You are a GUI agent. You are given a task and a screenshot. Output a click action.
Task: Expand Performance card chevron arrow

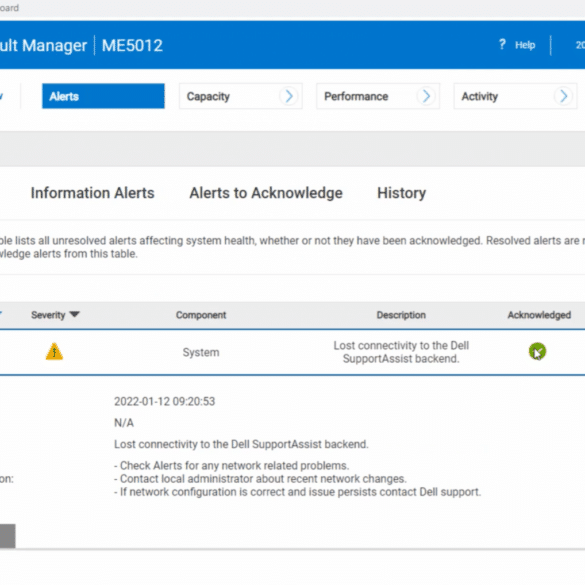click(x=426, y=96)
